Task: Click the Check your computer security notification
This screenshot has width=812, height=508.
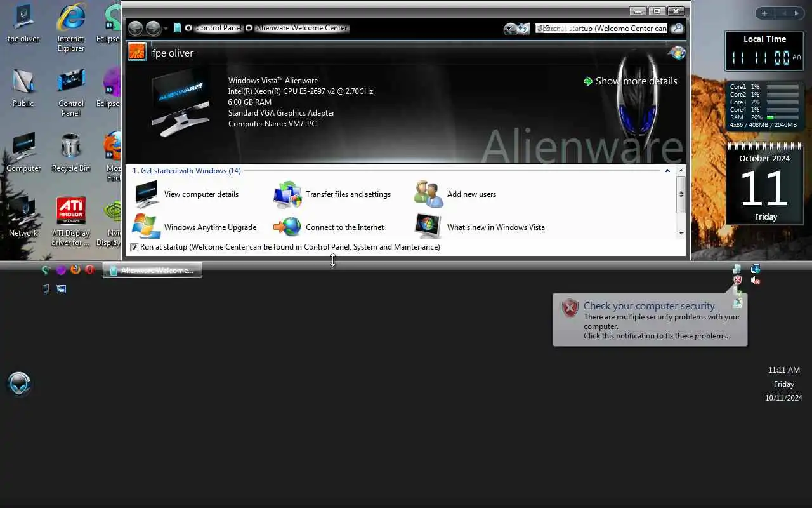Action: coord(650,320)
